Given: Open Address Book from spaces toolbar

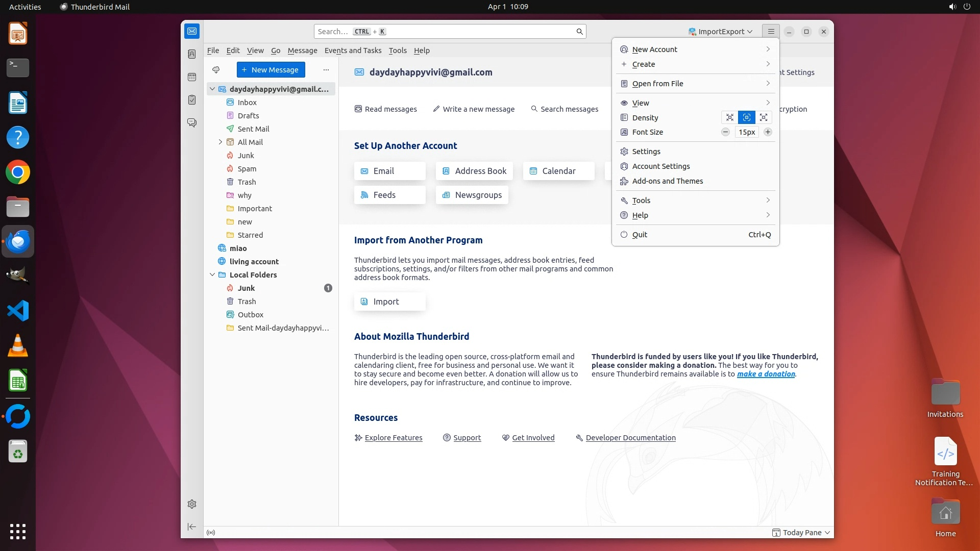Looking at the screenshot, I should pyautogui.click(x=192, y=54).
